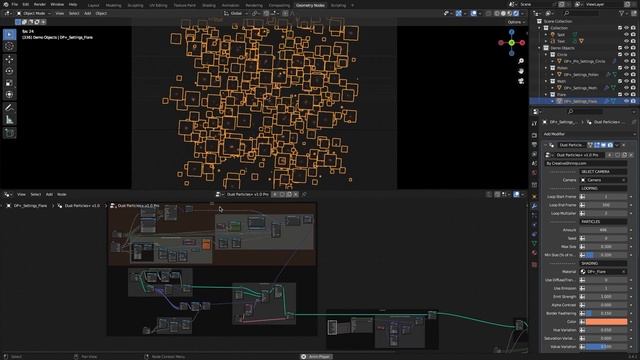Viewport: 640px width, 360px height.
Task: Click the node editor pin icon
Action: (x=304, y=194)
